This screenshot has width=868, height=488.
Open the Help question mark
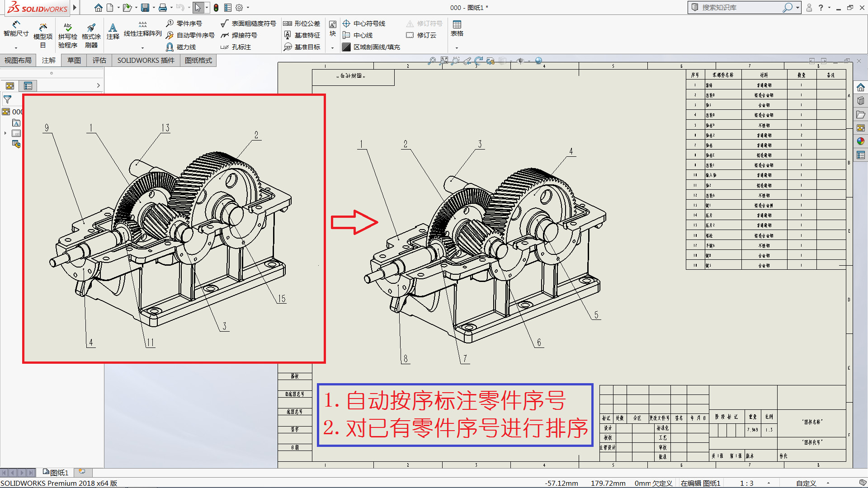point(821,8)
